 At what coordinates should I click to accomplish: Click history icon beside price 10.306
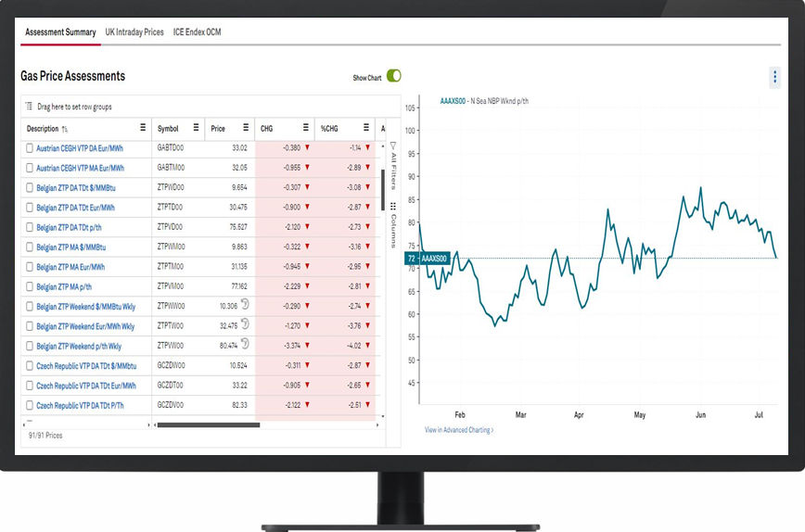coord(245,304)
